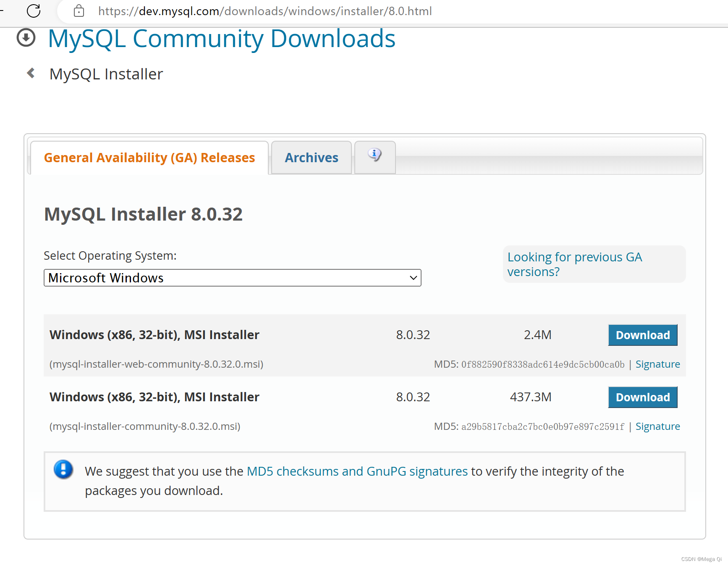Click the lock icon in address bar
This screenshot has width=728, height=566.
[x=79, y=11]
